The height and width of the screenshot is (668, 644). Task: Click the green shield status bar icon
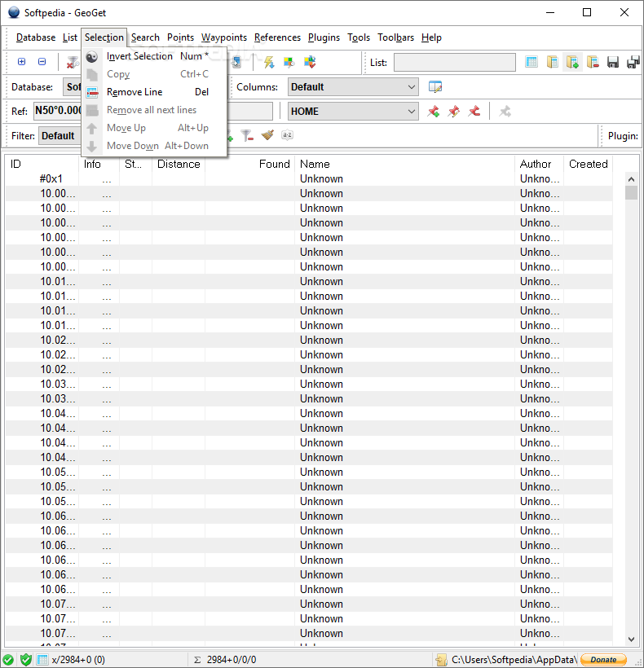point(25,660)
